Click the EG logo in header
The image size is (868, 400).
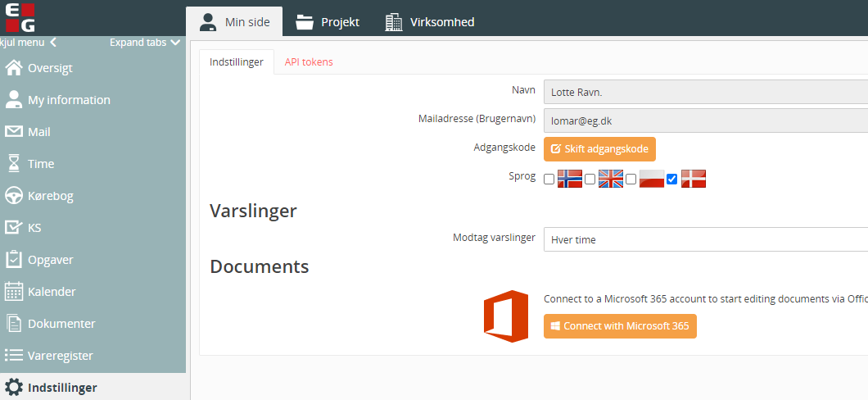click(17, 17)
